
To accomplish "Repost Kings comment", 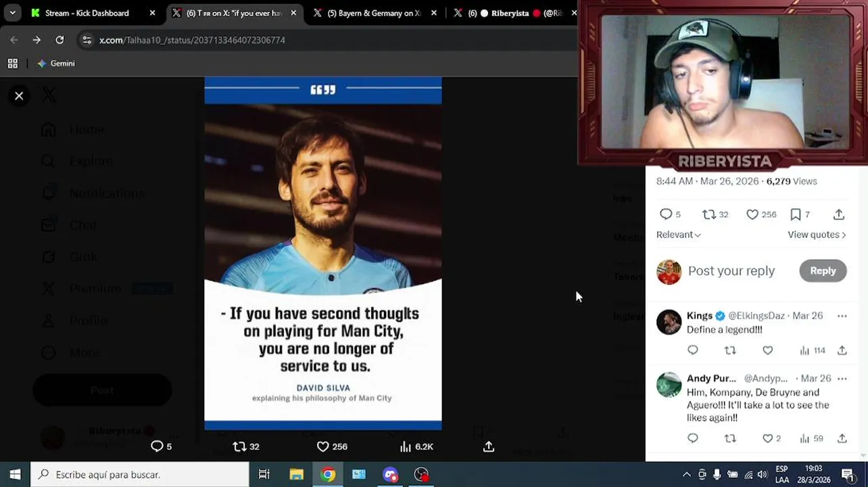I will [x=730, y=350].
